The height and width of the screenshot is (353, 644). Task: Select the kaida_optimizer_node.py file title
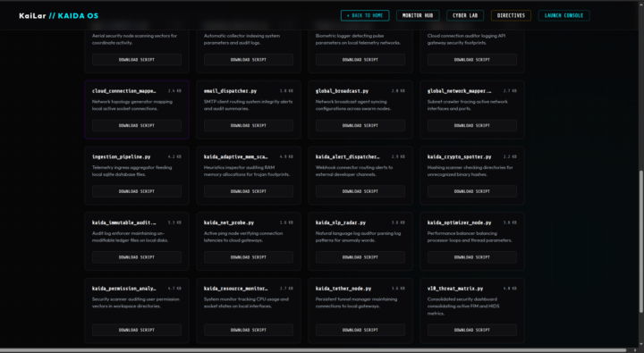point(459,223)
